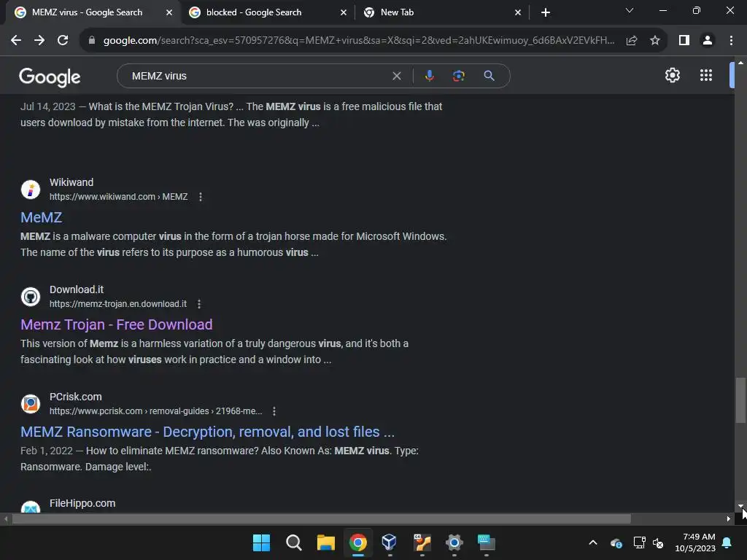Click the Wikiwand site URL
The image size is (747, 560).
(x=118, y=197)
